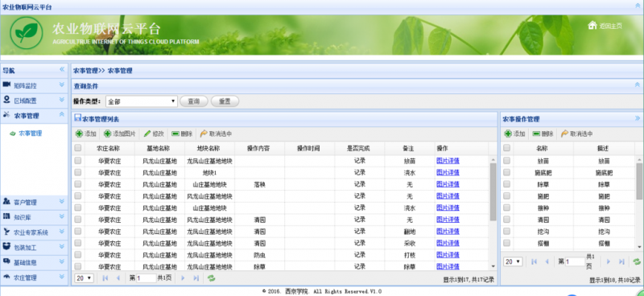
Task: Click the 修改 pencil toolbar button
Action: (x=154, y=134)
